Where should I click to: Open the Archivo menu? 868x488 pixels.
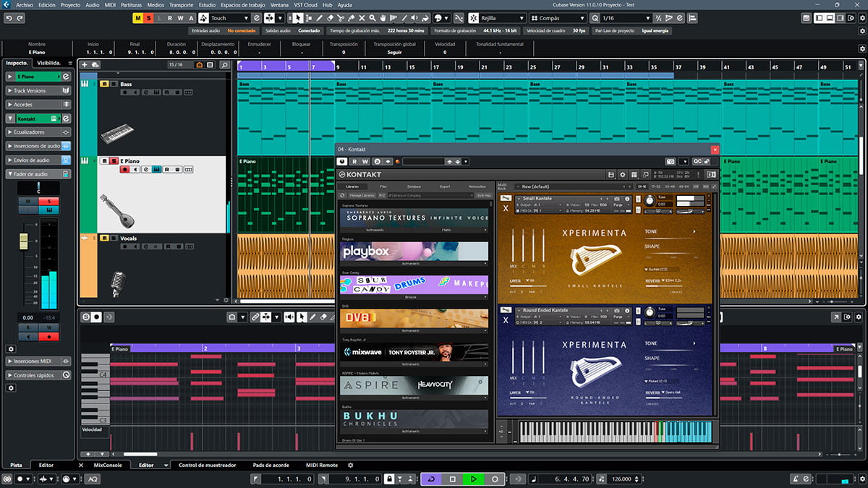point(23,4)
